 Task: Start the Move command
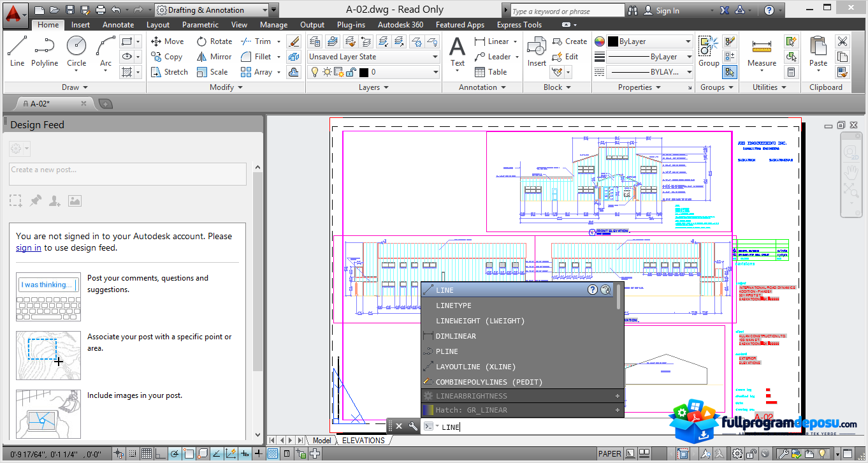tap(167, 41)
